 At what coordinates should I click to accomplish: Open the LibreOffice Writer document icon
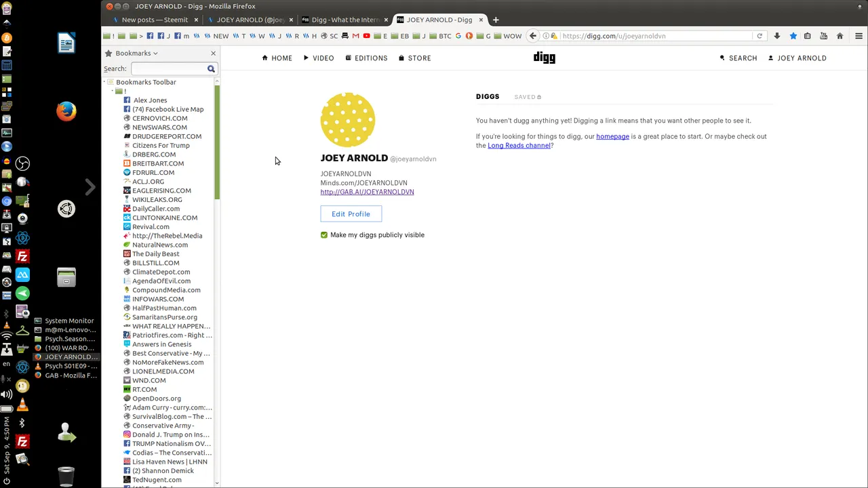[x=66, y=43]
